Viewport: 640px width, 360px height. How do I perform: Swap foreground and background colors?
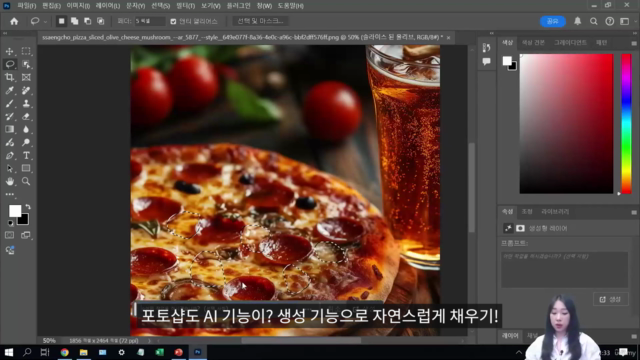click(x=28, y=207)
